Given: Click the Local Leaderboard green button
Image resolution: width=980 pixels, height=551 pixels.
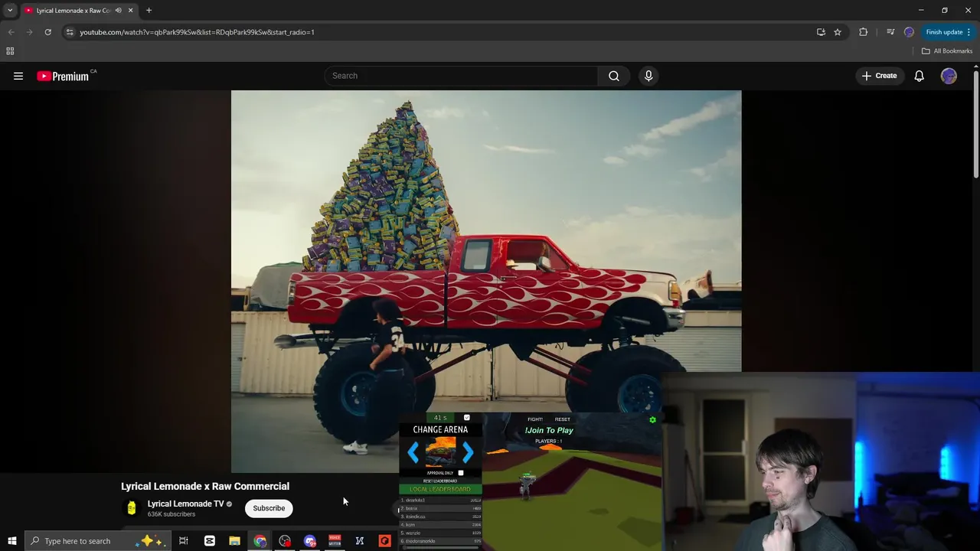Looking at the screenshot, I should click(x=440, y=489).
